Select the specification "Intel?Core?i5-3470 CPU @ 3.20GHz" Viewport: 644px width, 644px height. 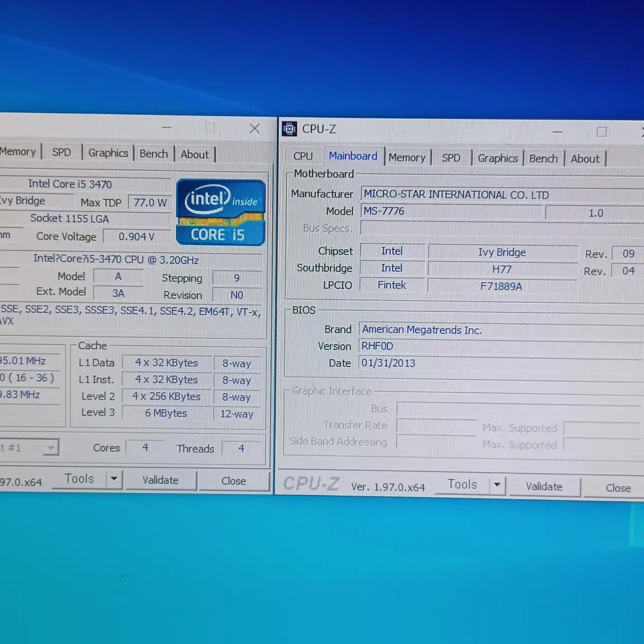coord(116,259)
